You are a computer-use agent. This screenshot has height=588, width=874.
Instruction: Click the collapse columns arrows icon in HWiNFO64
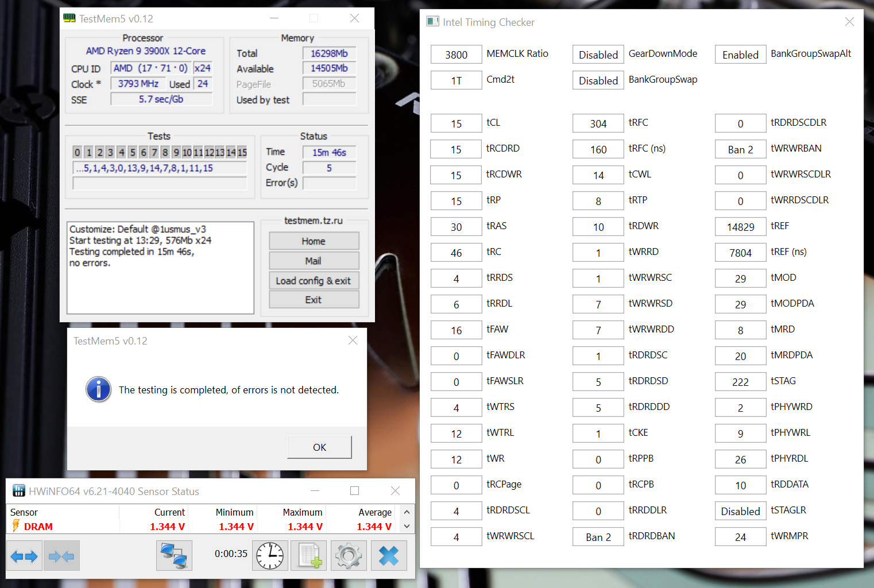(x=61, y=556)
